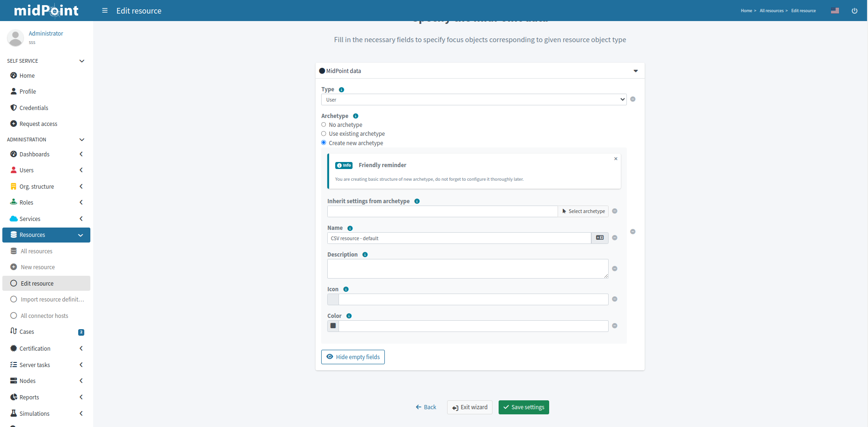Collapse the MidPoint data panel
The height and width of the screenshot is (427, 868).
[x=635, y=71]
